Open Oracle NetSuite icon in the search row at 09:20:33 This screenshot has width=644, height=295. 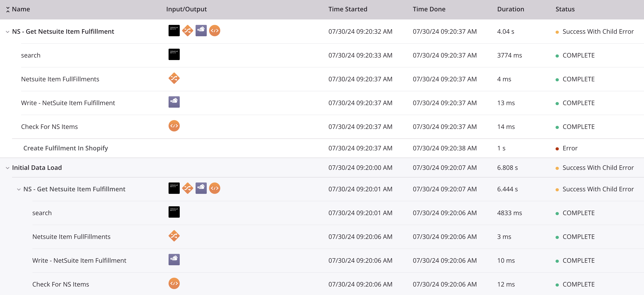click(174, 54)
